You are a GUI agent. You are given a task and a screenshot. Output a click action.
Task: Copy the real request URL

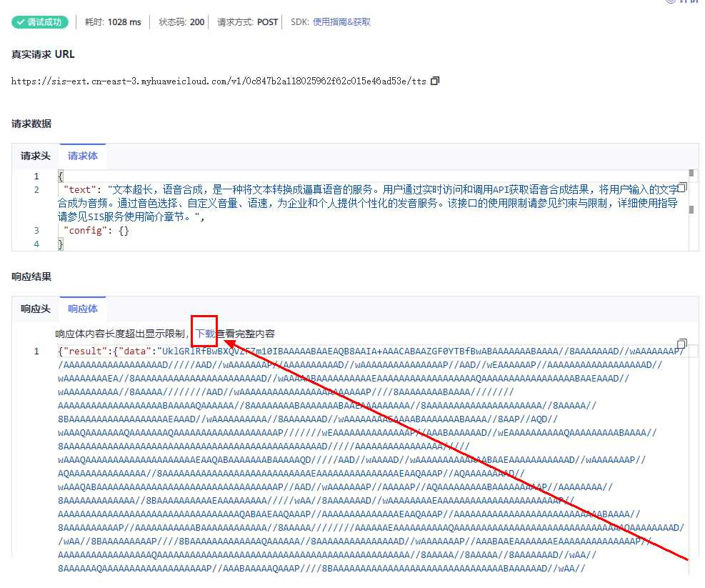pyautogui.click(x=435, y=81)
